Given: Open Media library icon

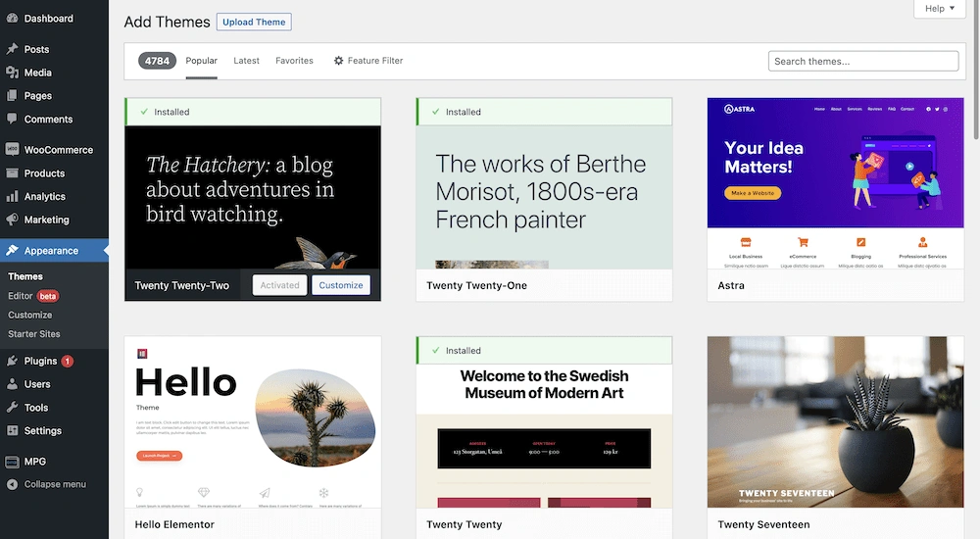Looking at the screenshot, I should coord(12,73).
